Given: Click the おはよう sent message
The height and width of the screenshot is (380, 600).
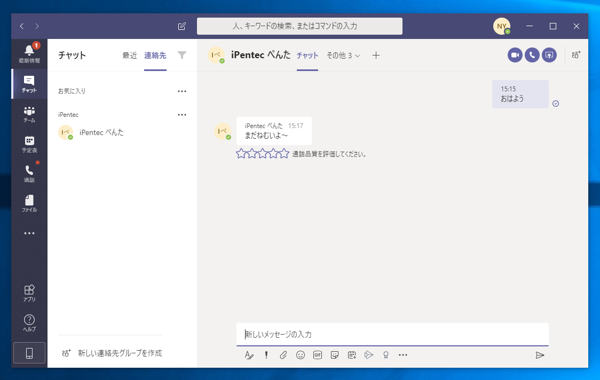Looking at the screenshot, I should 520,94.
